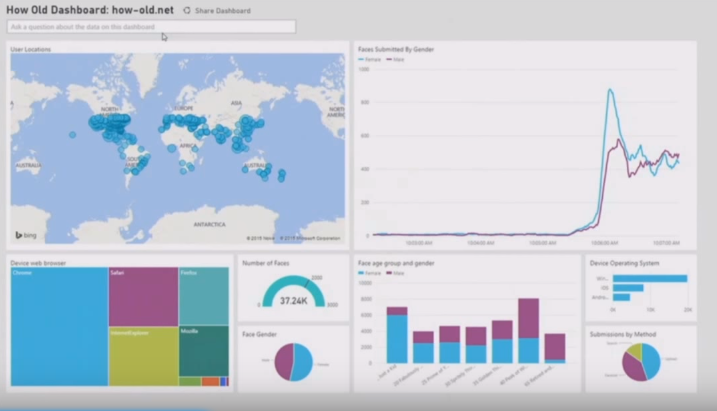Select the Mozilla block in the treemap
The height and width of the screenshot is (411, 717).
pyautogui.click(x=204, y=351)
